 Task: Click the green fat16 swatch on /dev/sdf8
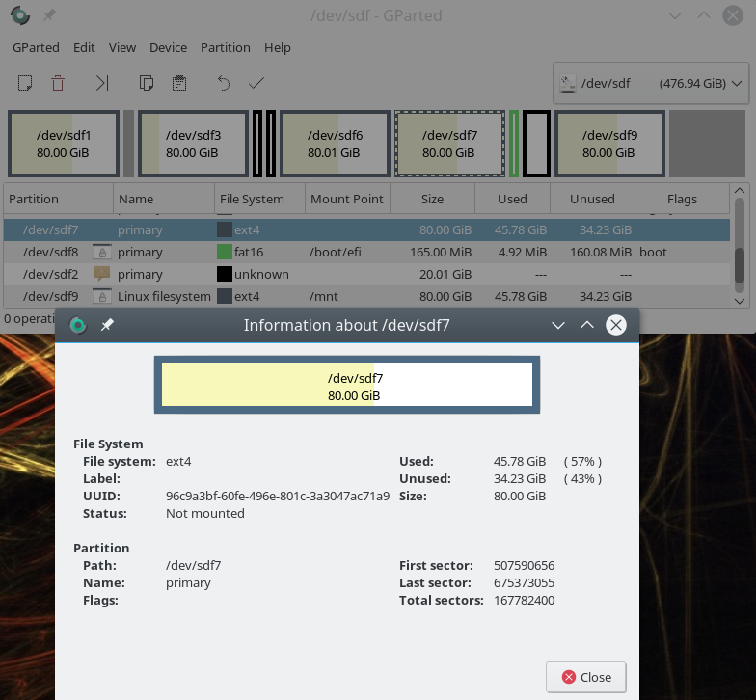click(224, 253)
